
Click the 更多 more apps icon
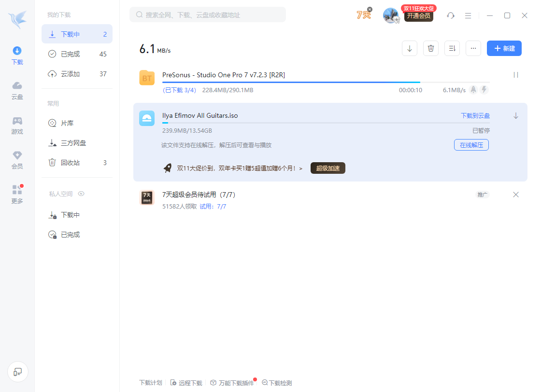[17, 194]
